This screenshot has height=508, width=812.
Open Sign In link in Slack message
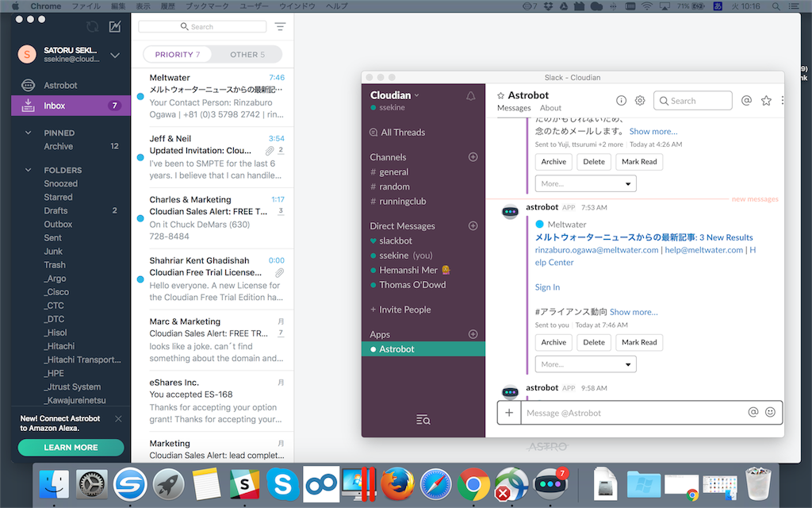[547, 287]
